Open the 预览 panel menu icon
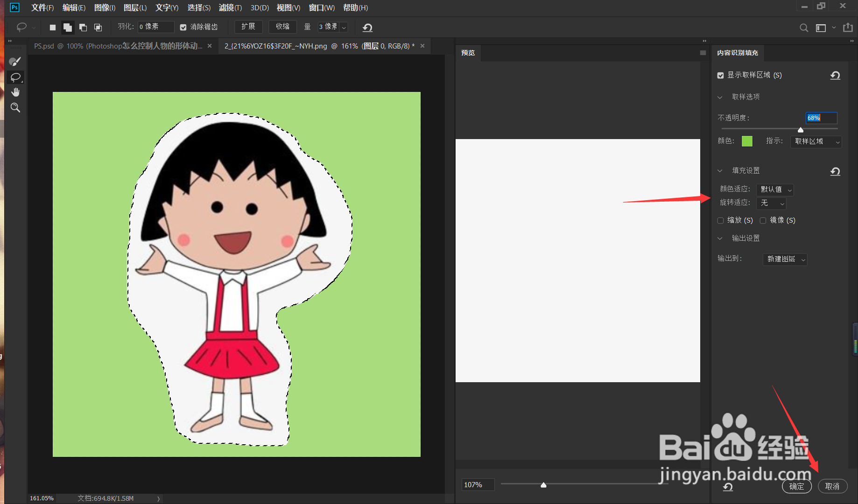The height and width of the screenshot is (504, 858). (x=703, y=53)
